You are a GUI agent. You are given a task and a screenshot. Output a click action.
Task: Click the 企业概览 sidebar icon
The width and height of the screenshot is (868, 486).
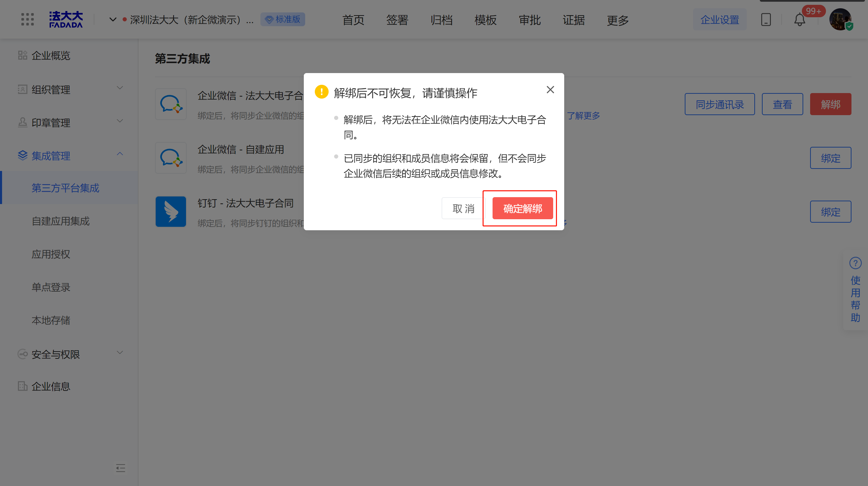tap(23, 55)
